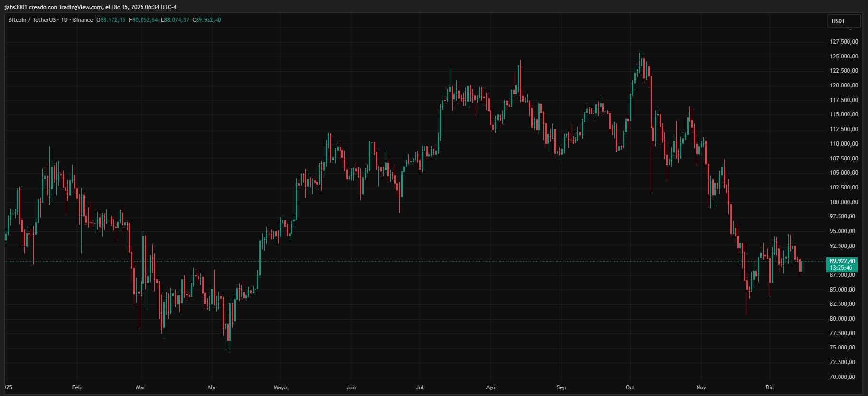Select the Abr label on time axis
This screenshot has width=868, height=396.
pyautogui.click(x=212, y=387)
